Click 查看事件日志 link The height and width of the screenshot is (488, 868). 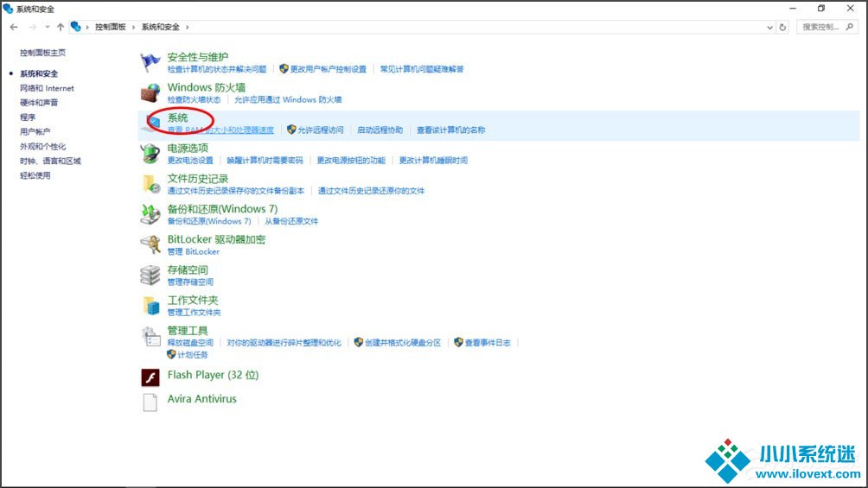(487, 343)
